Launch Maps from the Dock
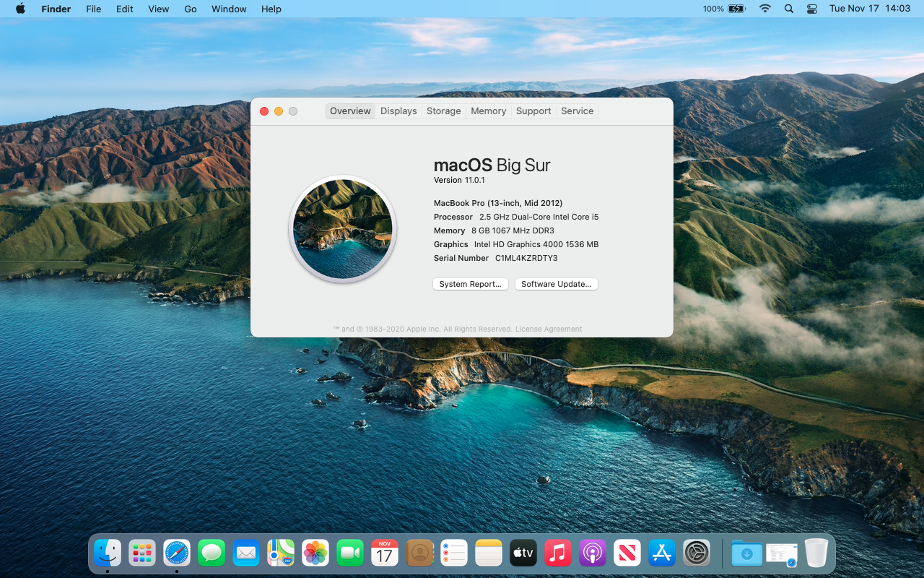Screen dimensions: 924x578 click(x=281, y=553)
